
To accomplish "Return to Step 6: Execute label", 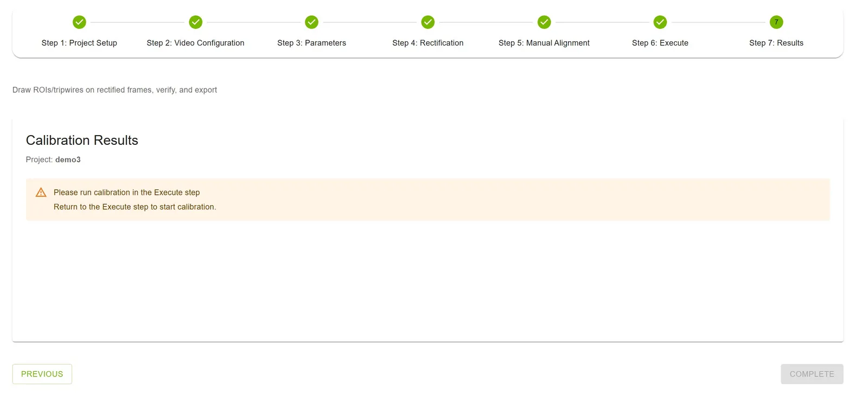I will tap(660, 43).
